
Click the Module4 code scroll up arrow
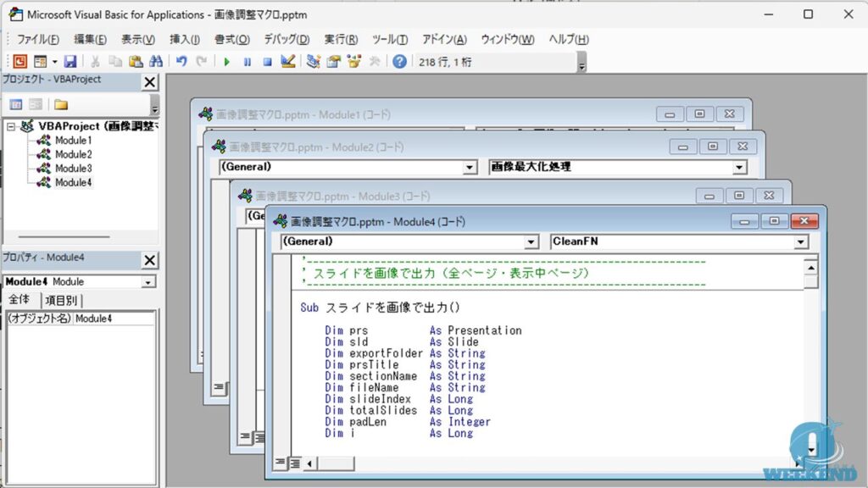click(x=810, y=268)
